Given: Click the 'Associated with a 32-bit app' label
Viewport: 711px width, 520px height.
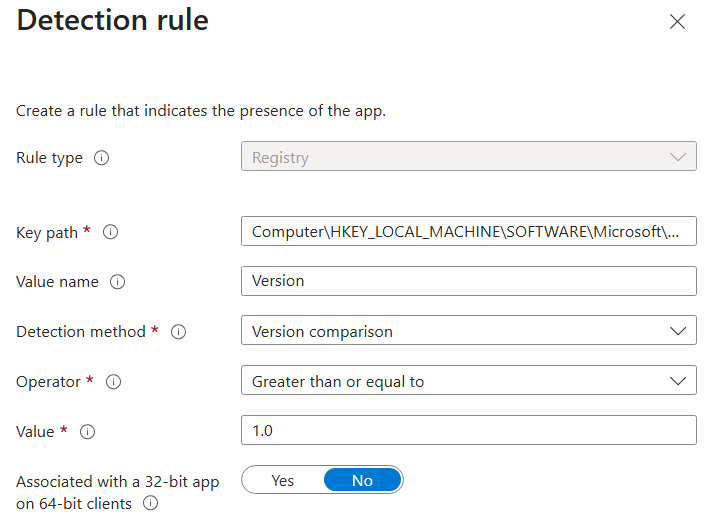Looking at the screenshot, I should (x=117, y=482).
